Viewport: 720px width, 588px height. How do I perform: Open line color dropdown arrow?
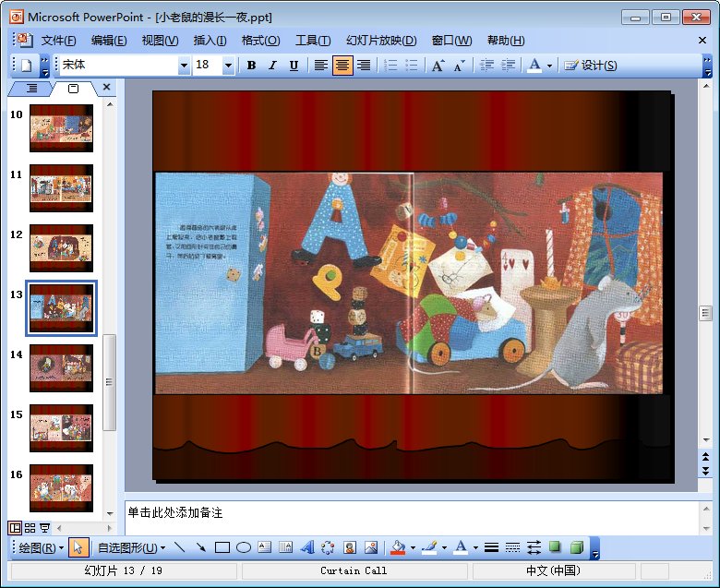[445, 547]
